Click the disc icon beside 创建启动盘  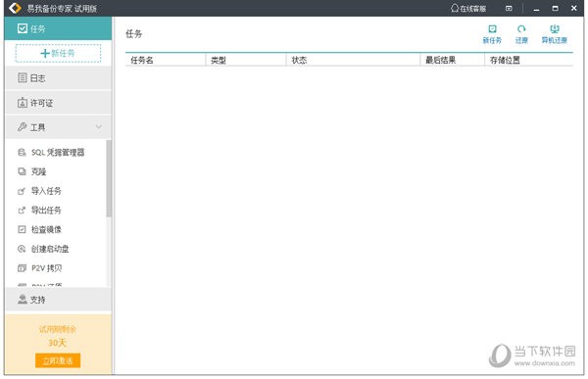pyautogui.click(x=22, y=249)
